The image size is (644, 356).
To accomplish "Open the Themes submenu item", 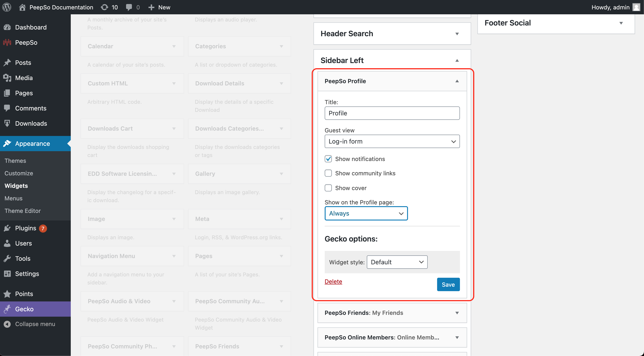I will [15, 161].
